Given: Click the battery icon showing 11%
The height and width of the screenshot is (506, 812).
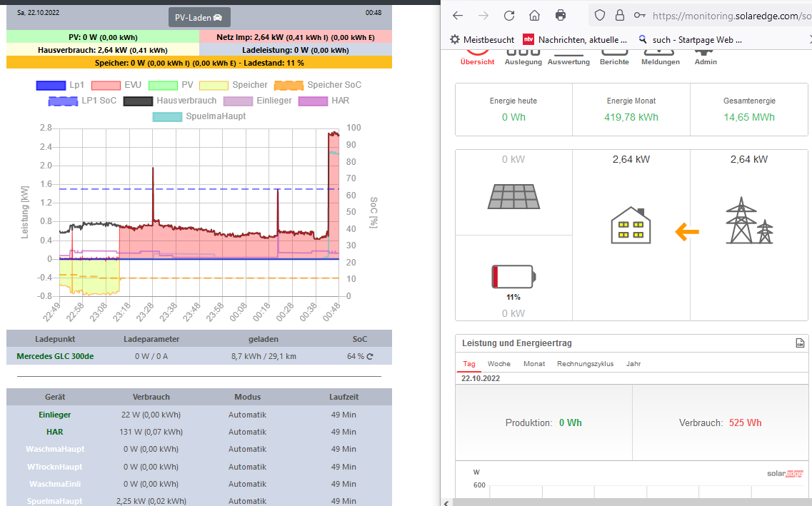Looking at the screenshot, I should pyautogui.click(x=513, y=276).
